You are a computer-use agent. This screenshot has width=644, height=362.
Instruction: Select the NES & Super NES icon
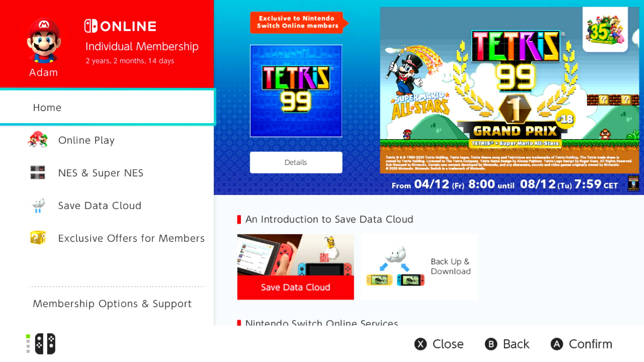[38, 173]
